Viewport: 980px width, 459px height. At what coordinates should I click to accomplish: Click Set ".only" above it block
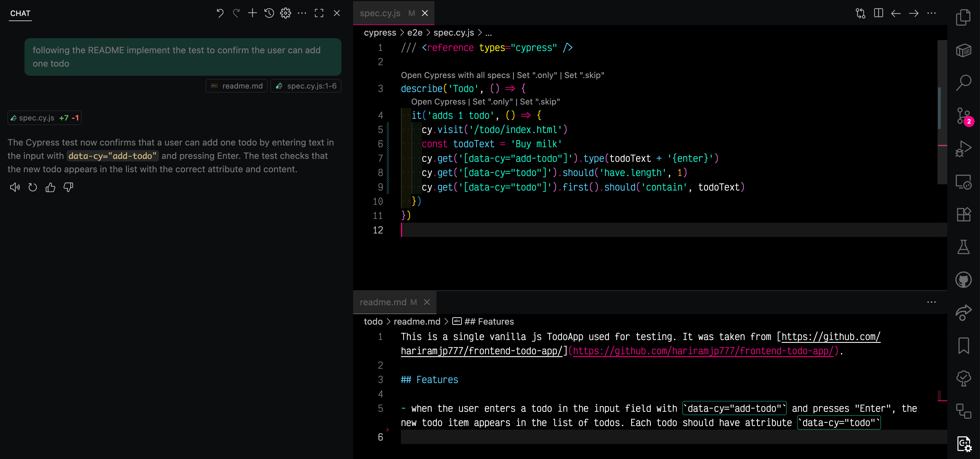(492, 102)
